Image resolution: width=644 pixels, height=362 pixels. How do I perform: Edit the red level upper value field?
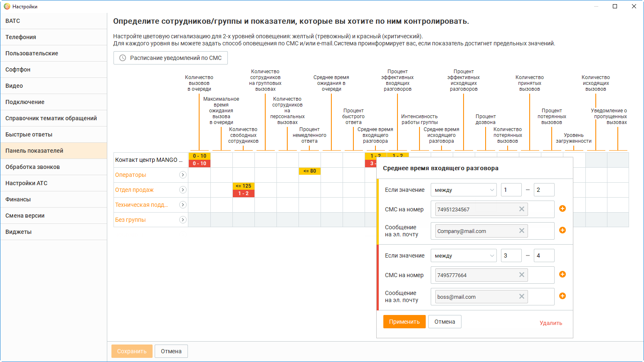click(544, 255)
